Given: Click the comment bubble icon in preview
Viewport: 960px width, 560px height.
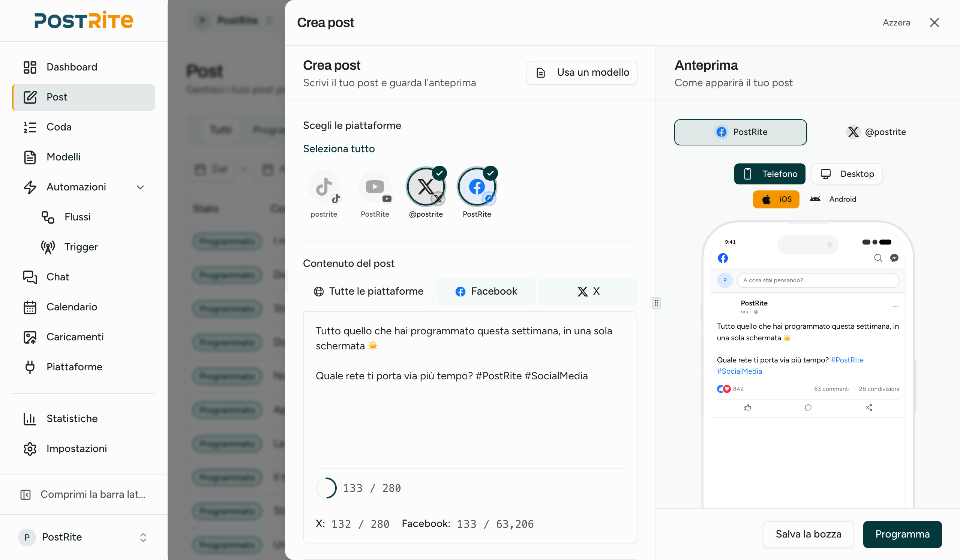Looking at the screenshot, I should coord(808,408).
